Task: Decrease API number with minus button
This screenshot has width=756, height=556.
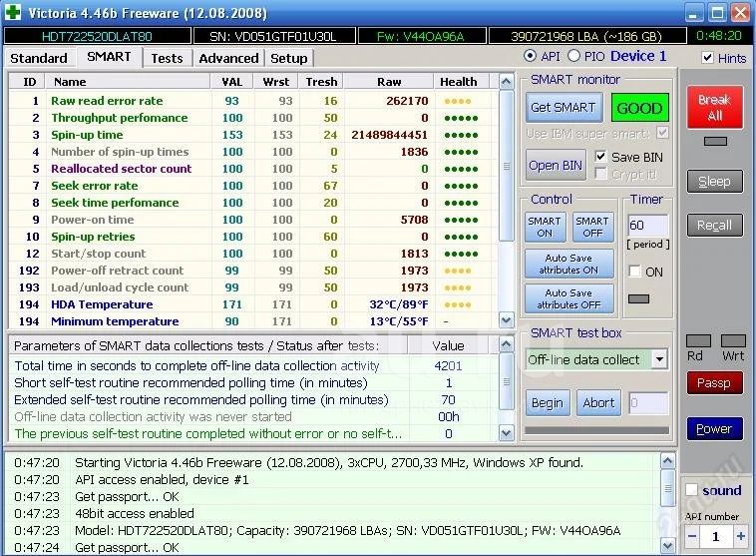Action: (692, 536)
